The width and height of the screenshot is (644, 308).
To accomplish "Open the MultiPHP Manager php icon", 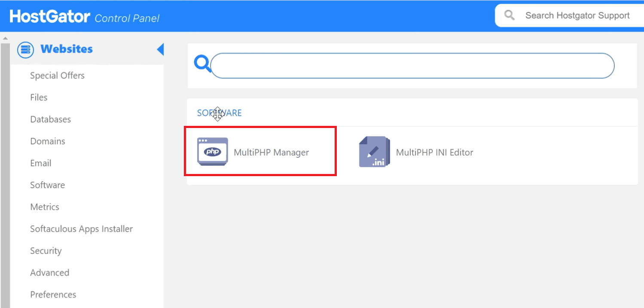I will (x=213, y=152).
